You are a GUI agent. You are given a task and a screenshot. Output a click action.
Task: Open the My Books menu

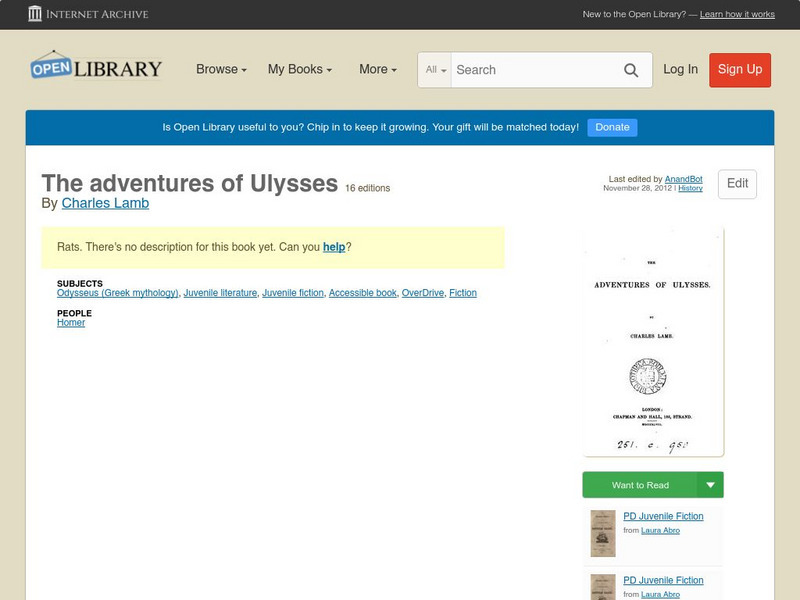click(302, 69)
